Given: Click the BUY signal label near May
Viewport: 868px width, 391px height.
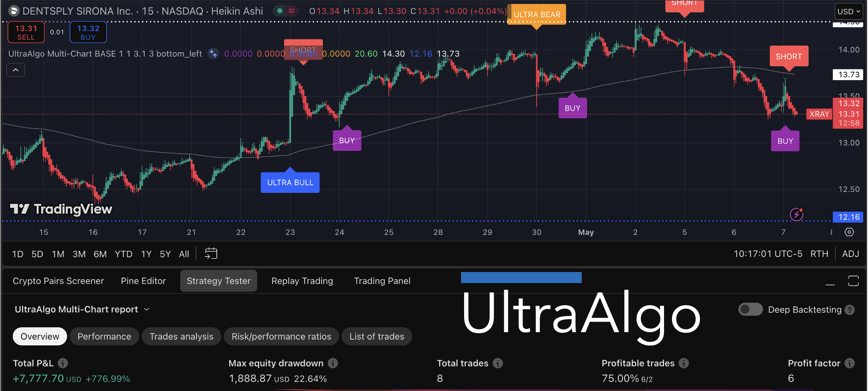Looking at the screenshot, I should 572,108.
